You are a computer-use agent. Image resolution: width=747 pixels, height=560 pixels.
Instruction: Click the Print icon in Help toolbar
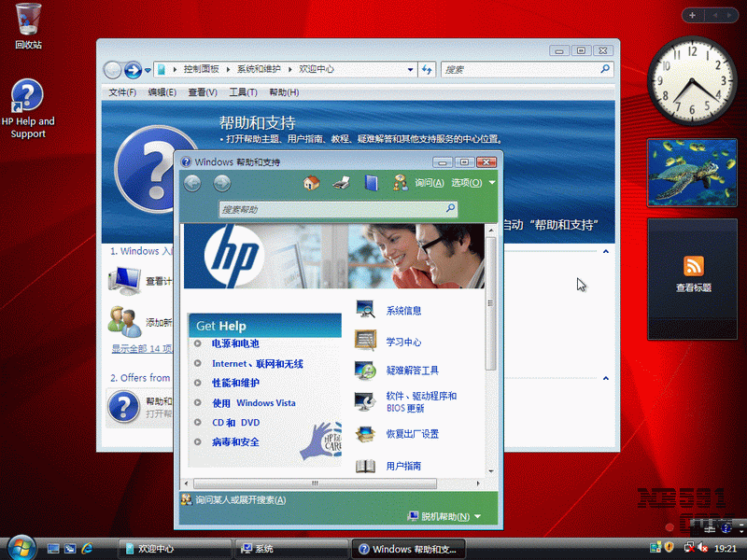341,183
